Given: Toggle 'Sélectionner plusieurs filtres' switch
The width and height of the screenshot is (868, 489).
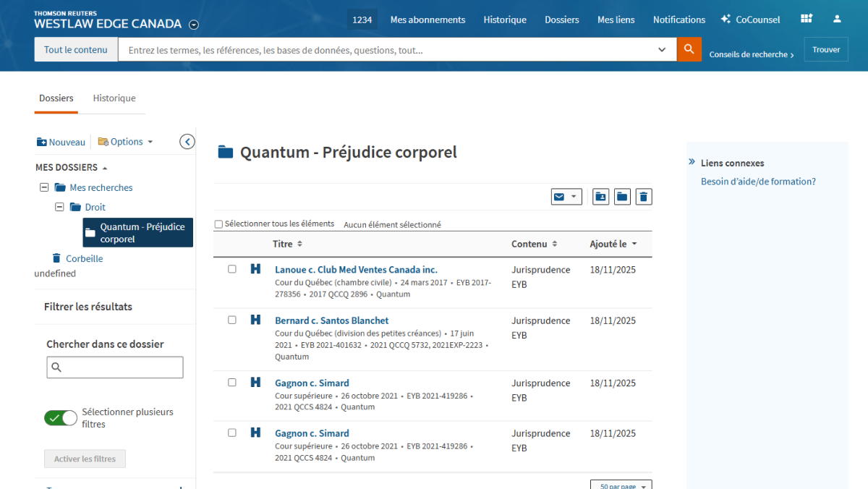Looking at the screenshot, I should (x=61, y=418).
